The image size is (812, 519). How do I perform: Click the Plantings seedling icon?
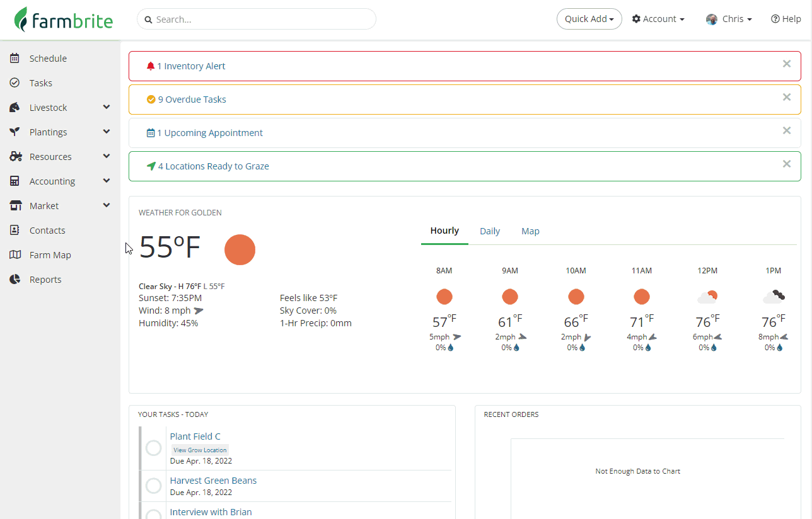[x=15, y=132]
